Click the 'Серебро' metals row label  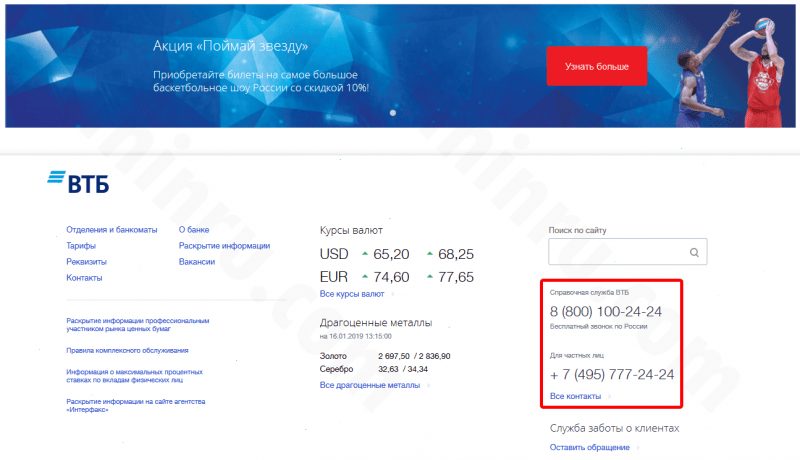[336, 369]
